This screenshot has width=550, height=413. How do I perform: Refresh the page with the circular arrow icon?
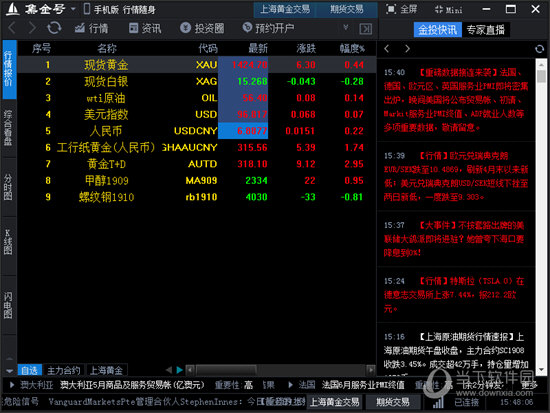pyautogui.click(x=54, y=28)
